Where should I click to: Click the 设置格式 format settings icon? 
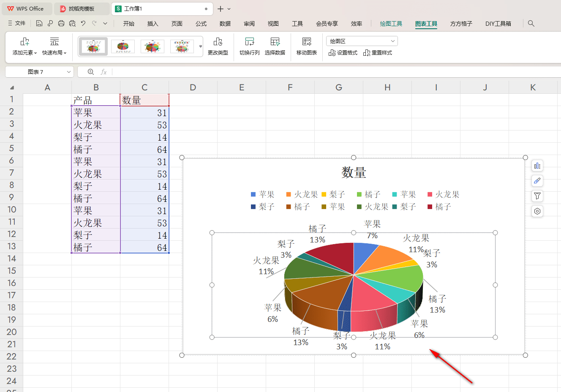(343, 53)
